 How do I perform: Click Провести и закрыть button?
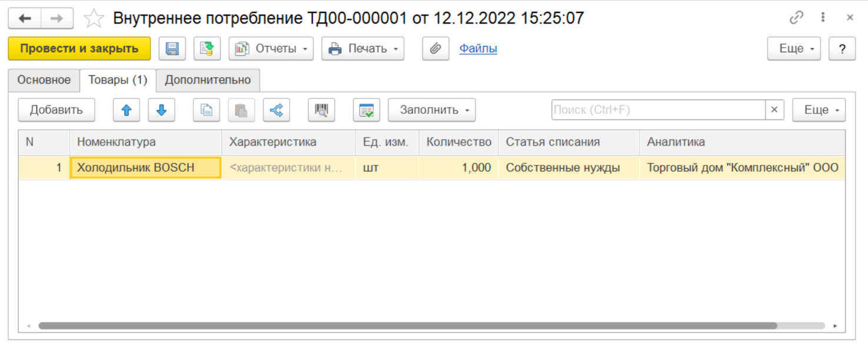79,49
